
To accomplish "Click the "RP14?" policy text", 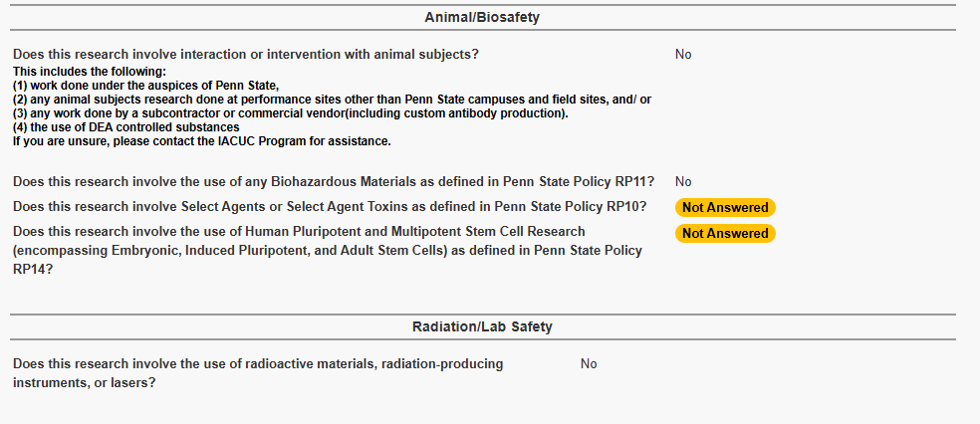I will 32,270.
